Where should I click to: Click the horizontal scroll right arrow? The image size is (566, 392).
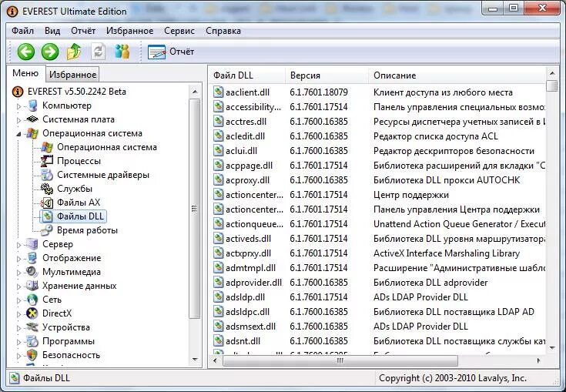tap(538, 360)
